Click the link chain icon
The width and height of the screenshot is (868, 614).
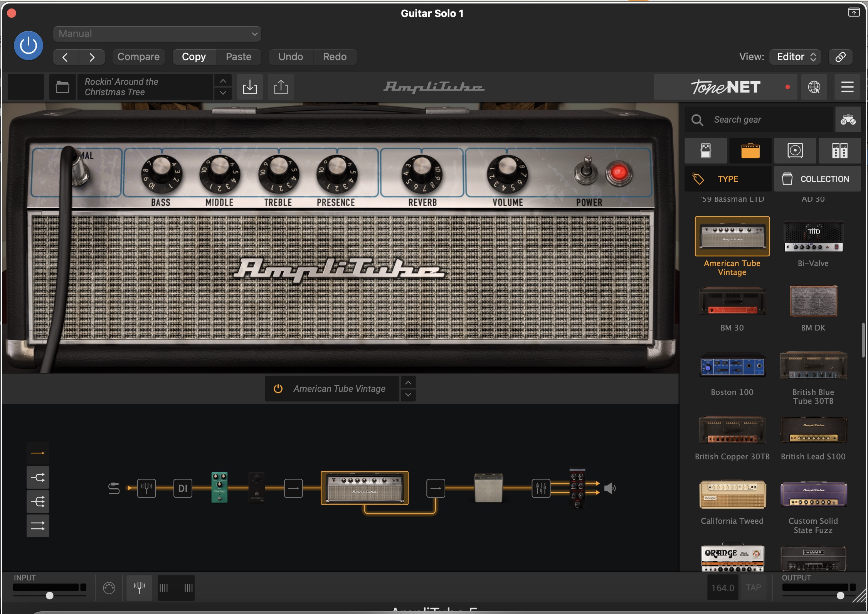click(841, 57)
